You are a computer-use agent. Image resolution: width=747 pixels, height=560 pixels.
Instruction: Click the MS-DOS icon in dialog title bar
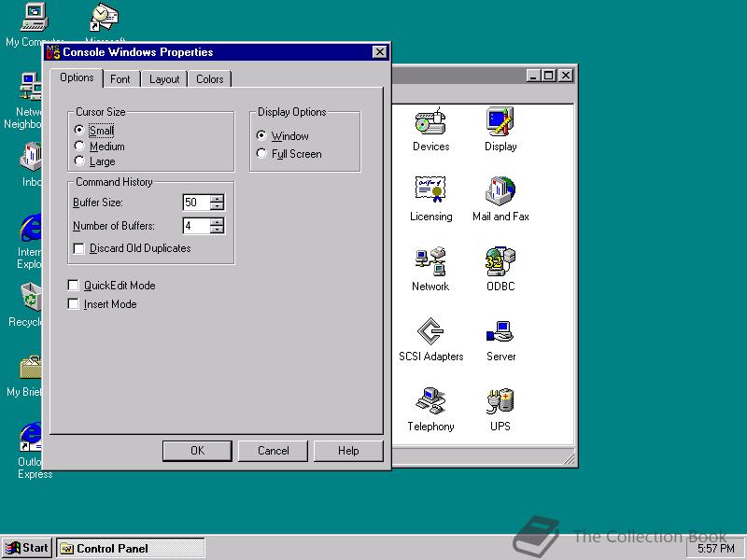53,52
